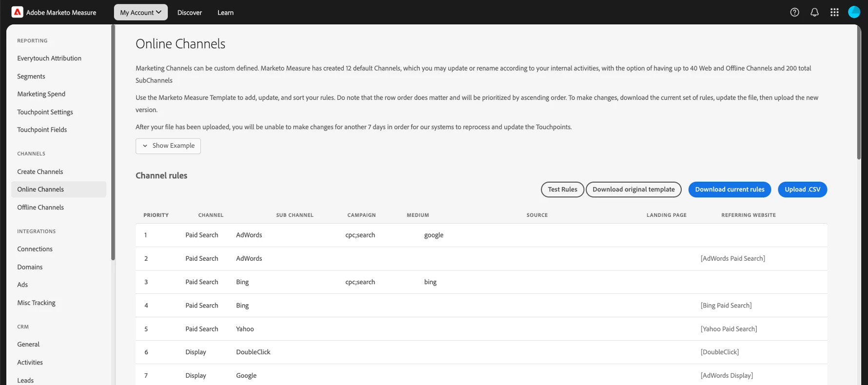Click the SOURCE column header
Viewport: 868px width, 385px height.
pos(537,215)
